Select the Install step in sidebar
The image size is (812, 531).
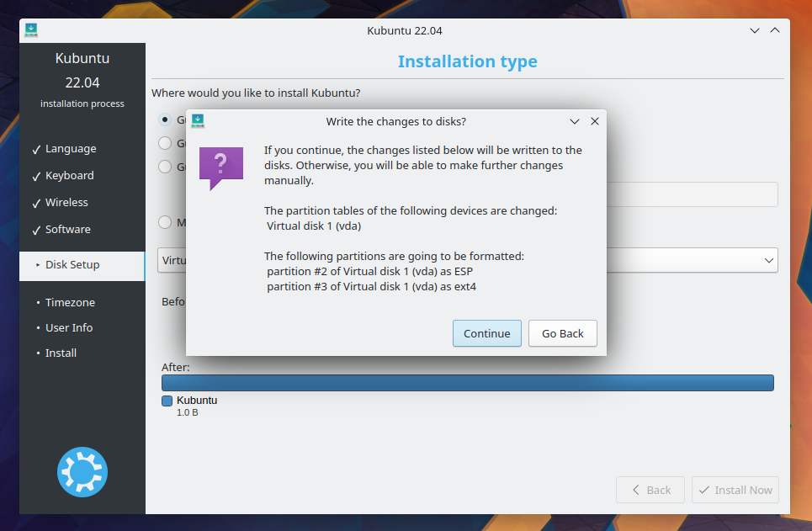61,353
